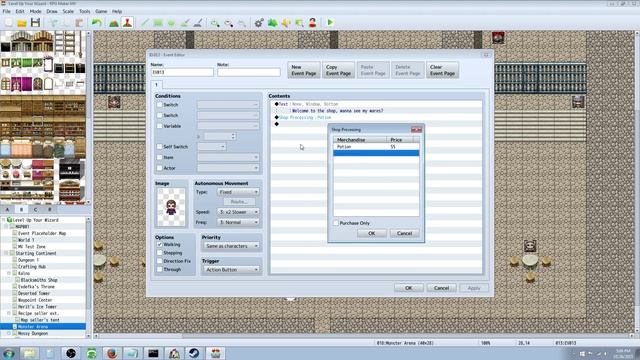Check the Stepping option checkbox
Screen dimensions: 640x360
(160, 253)
